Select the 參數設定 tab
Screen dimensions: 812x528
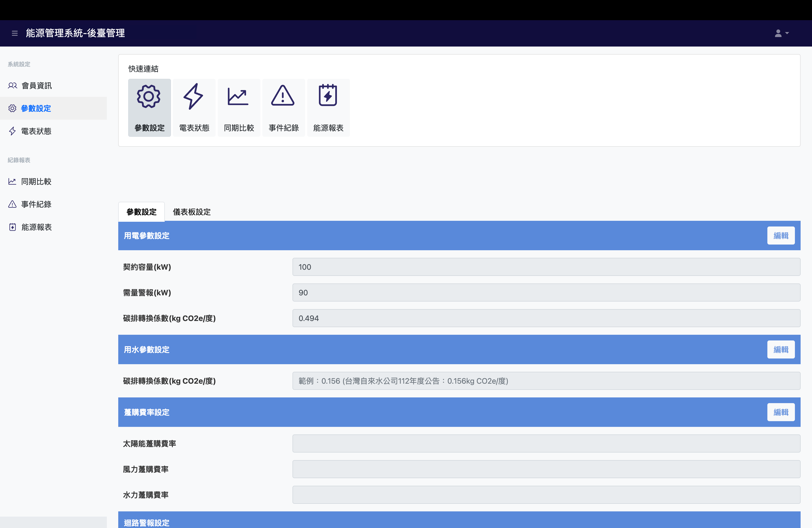tap(141, 212)
